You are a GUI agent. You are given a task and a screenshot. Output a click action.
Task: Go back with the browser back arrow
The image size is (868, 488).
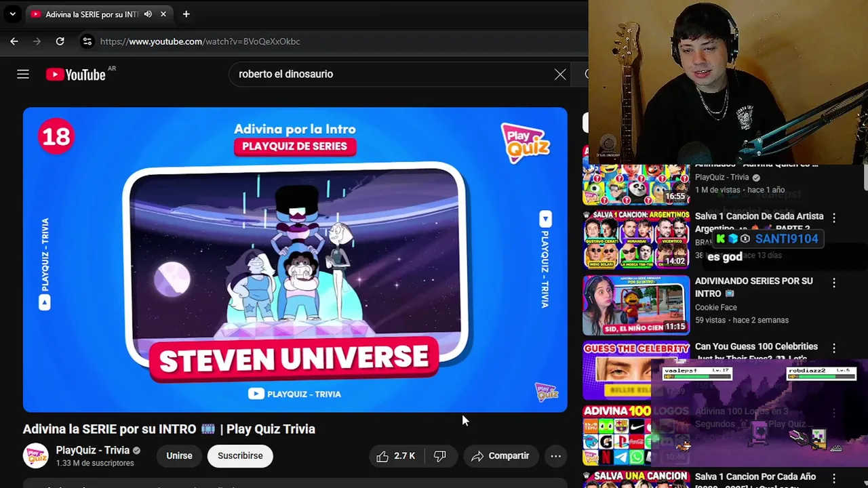14,41
